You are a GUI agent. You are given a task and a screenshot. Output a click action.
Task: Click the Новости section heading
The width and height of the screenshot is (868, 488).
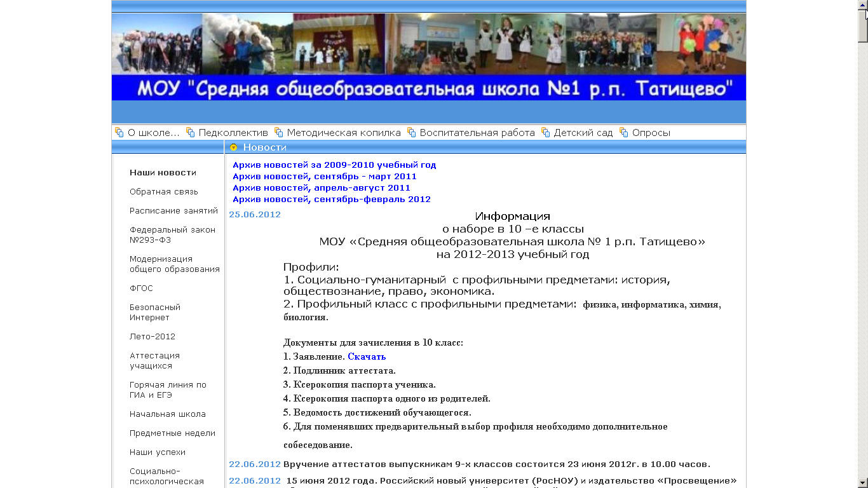pos(265,147)
